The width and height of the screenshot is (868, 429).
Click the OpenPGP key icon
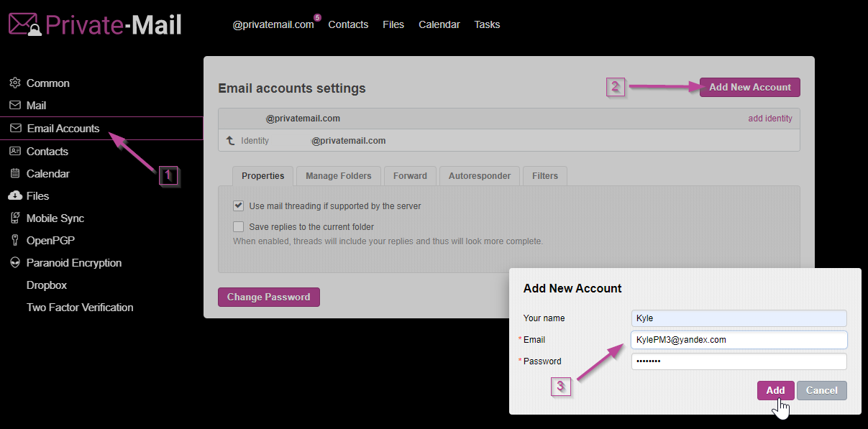click(15, 241)
